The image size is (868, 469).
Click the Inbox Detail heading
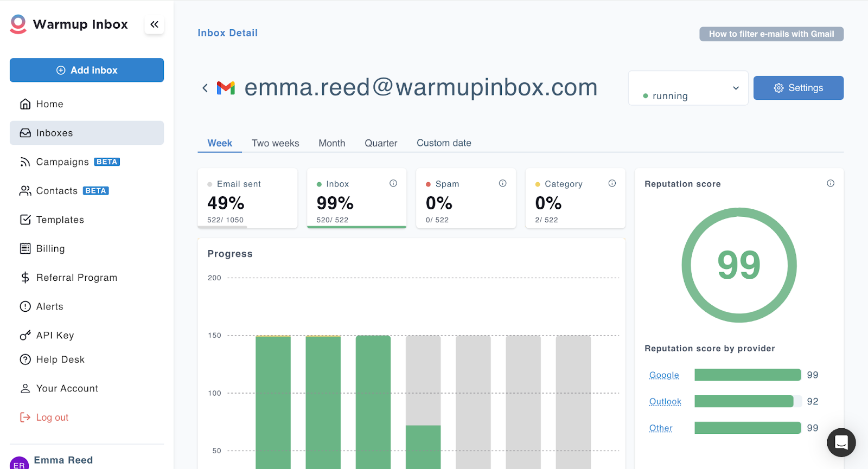[228, 33]
